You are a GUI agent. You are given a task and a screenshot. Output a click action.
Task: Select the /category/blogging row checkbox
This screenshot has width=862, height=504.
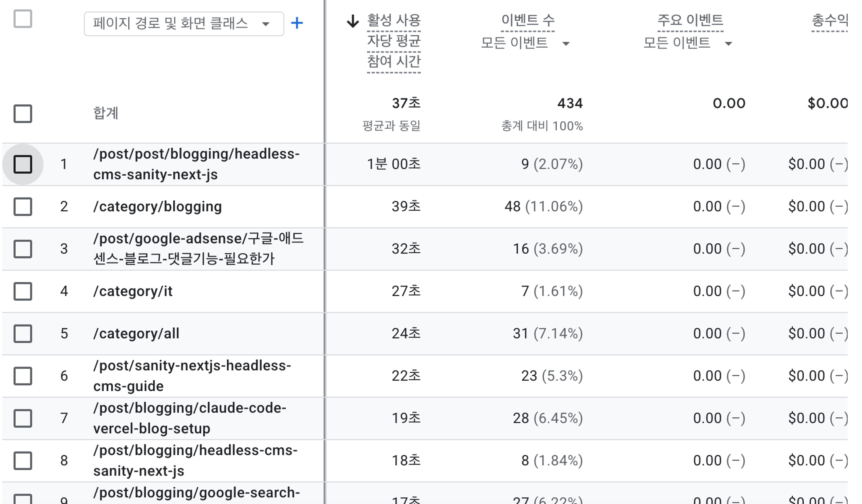23,207
